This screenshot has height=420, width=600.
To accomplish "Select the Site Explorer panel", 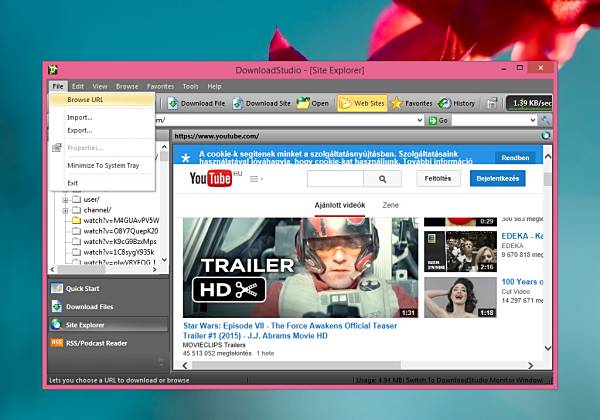I will tap(108, 325).
